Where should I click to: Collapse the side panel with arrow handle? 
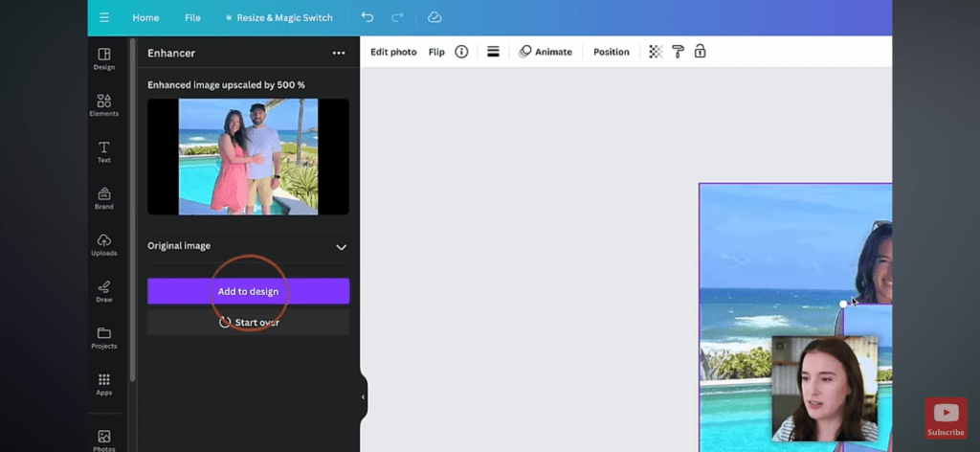[x=363, y=397]
